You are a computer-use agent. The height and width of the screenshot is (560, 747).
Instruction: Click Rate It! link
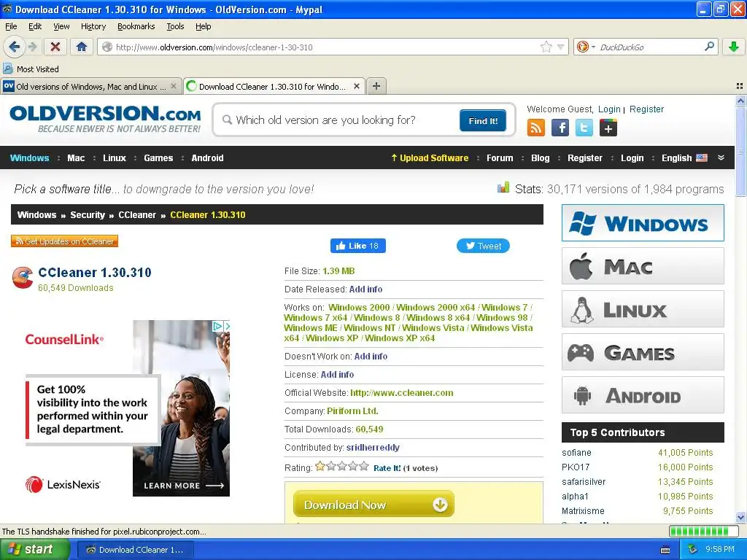387,468
